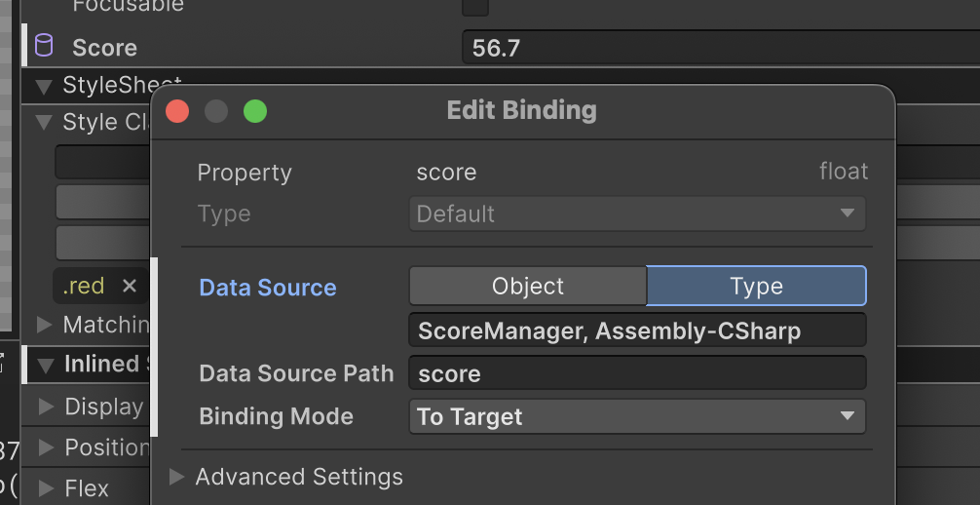Click the ScoreManager type field
This screenshot has height=505, width=980.
(637, 330)
